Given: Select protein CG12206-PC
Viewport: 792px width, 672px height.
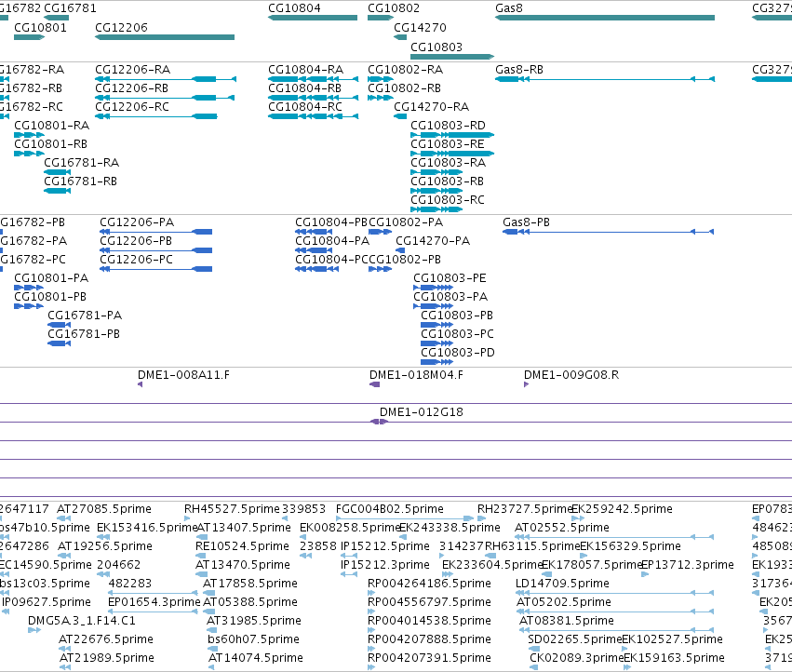Looking at the screenshot, I should coord(156,269).
